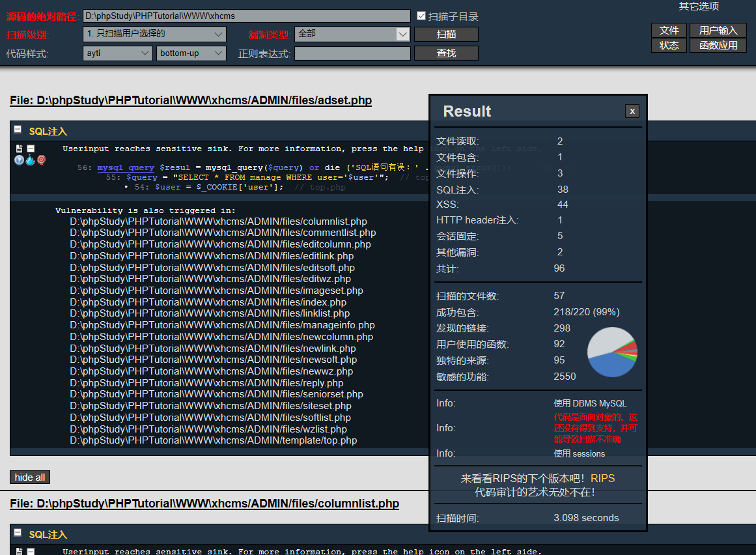756x555 pixels.
Task: Click the data leak water drop icon
Action: pos(31,160)
